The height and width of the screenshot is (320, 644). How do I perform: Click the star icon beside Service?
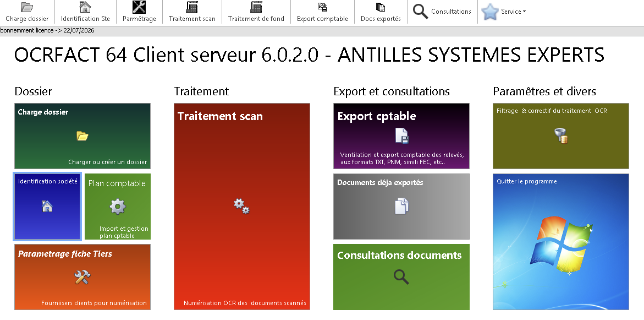pyautogui.click(x=490, y=12)
